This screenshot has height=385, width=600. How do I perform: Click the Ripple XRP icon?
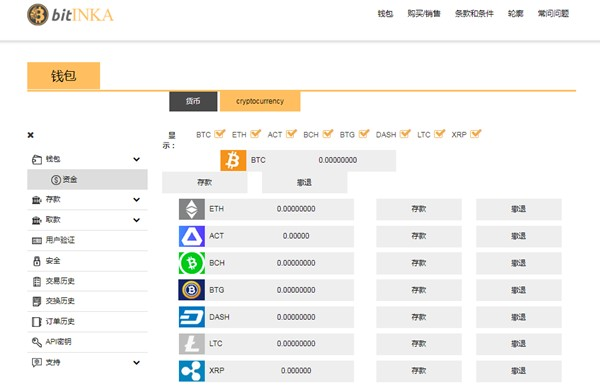(x=192, y=371)
